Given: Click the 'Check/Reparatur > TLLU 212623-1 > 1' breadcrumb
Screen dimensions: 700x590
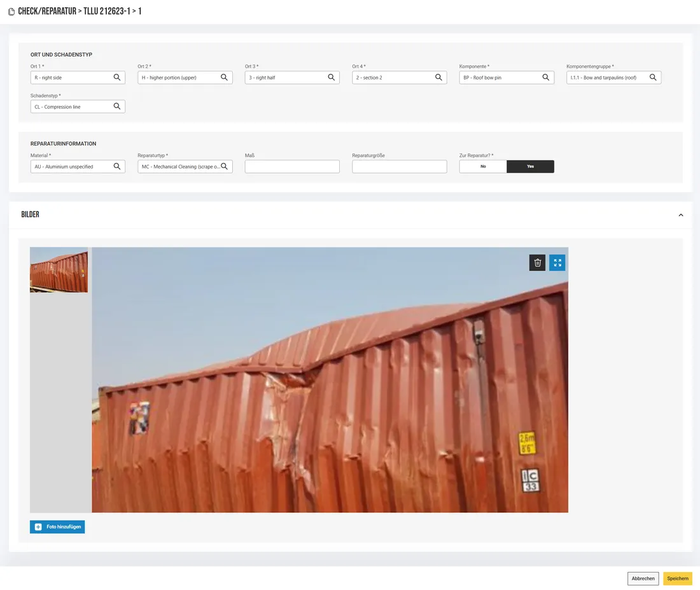Looking at the screenshot, I should click(80, 11).
